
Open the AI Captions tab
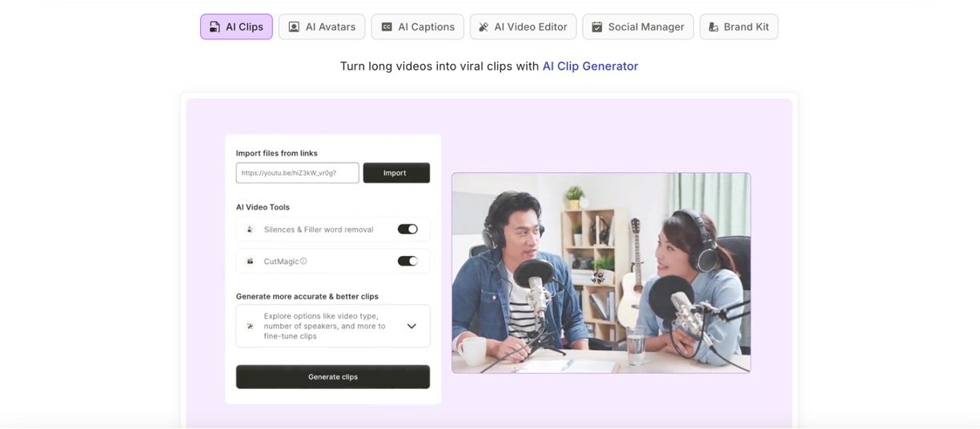(x=418, y=26)
